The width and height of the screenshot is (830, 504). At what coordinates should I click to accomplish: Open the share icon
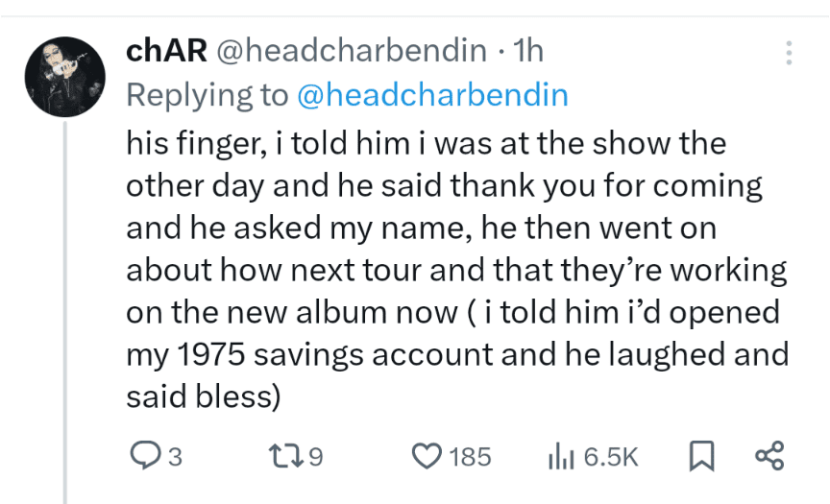[769, 456]
